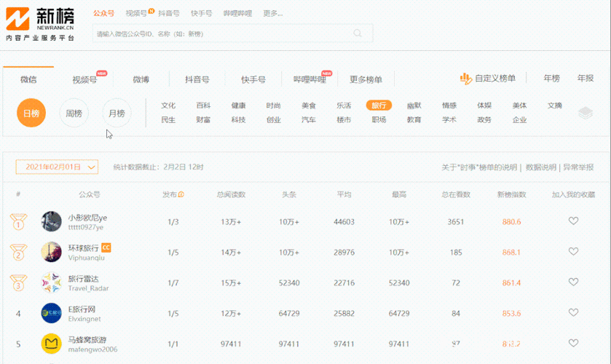Open 旅行雷达 avatar thumbnail
This screenshot has width=611, height=364.
click(x=52, y=282)
